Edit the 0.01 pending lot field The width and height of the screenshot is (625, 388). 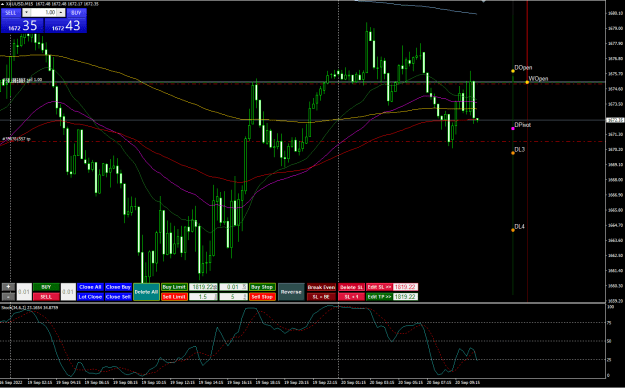[234, 287]
